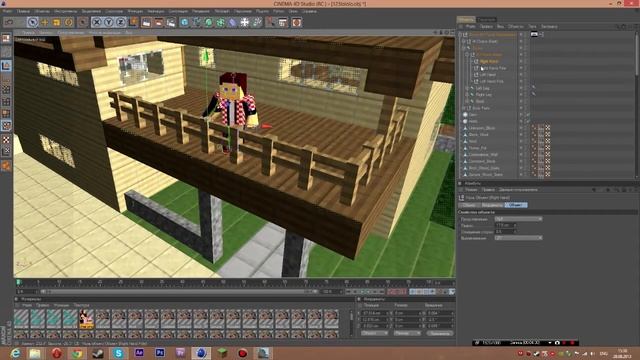
Task: Toggle visibility dot for Left Leg object
Action: 521,88
